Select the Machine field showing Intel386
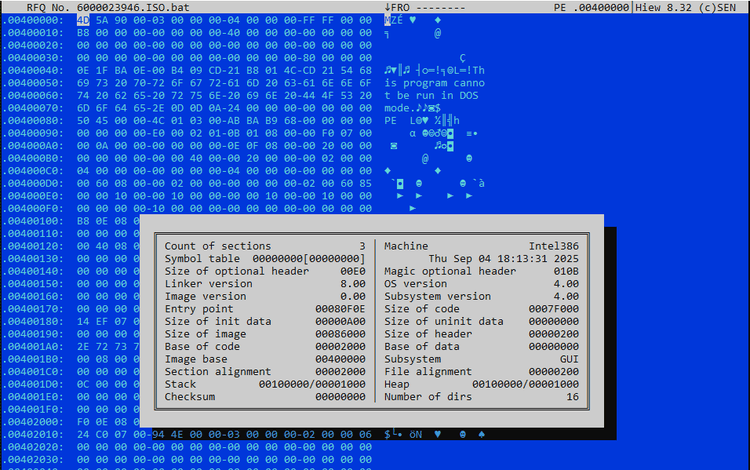Viewport: 750px width, 470px height. pyautogui.click(x=553, y=246)
